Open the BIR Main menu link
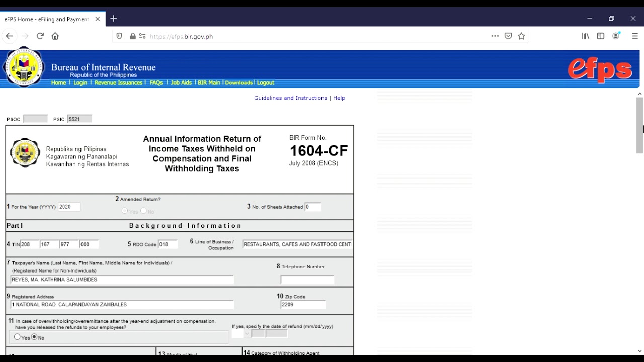 pos(209,83)
